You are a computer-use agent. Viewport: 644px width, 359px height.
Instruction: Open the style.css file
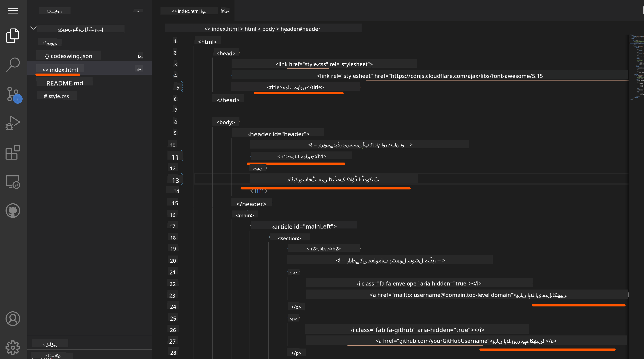[x=57, y=96]
